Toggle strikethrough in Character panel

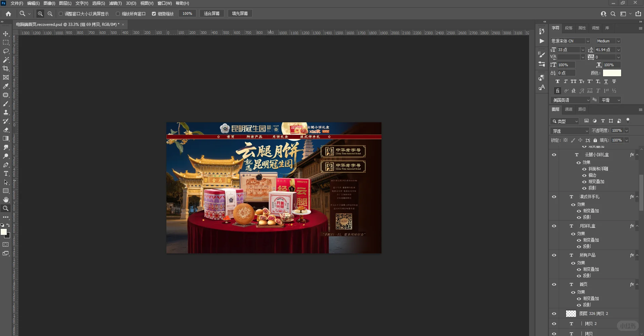point(614,81)
